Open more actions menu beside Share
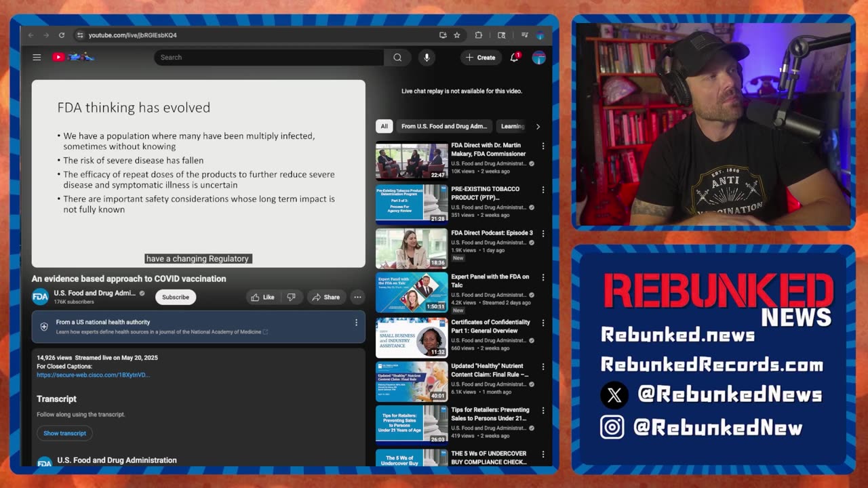Image resolution: width=868 pixels, height=488 pixels. (357, 297)
